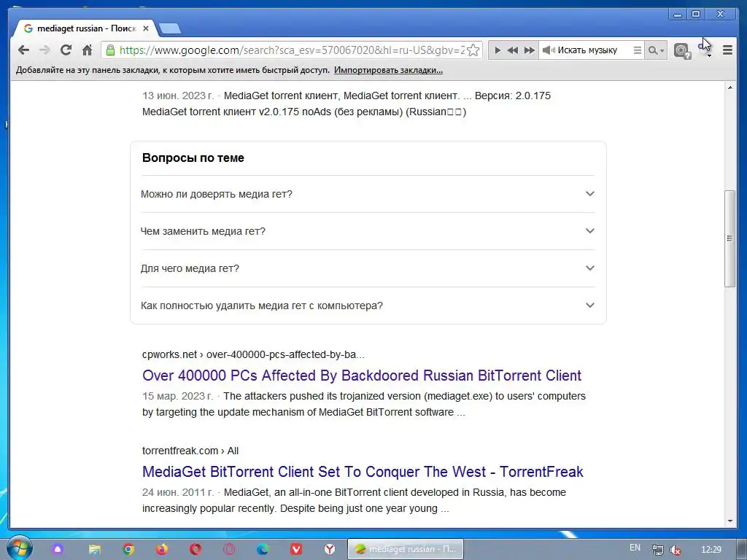Open a new tab
This screenshot has height=560, width=747.
point(169,28)
